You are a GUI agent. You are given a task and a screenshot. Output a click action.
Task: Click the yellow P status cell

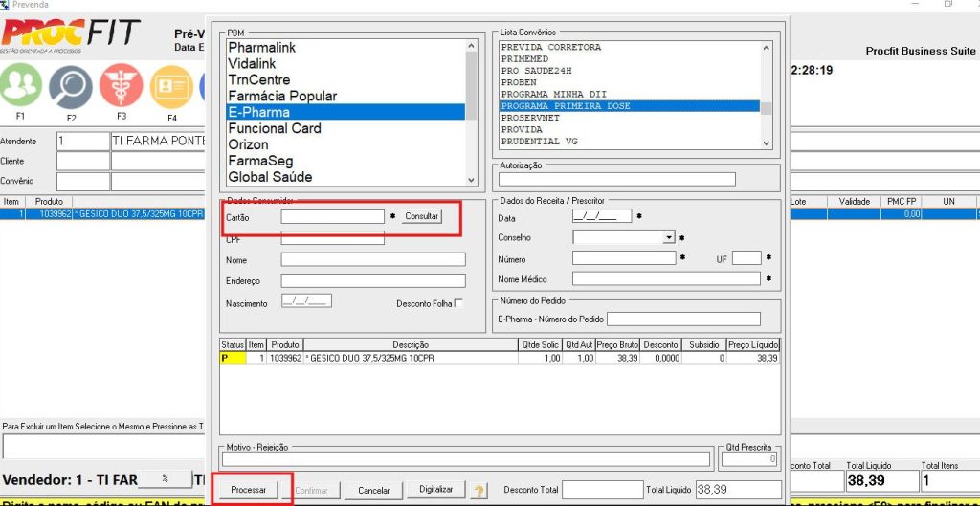tap(233, 358)
